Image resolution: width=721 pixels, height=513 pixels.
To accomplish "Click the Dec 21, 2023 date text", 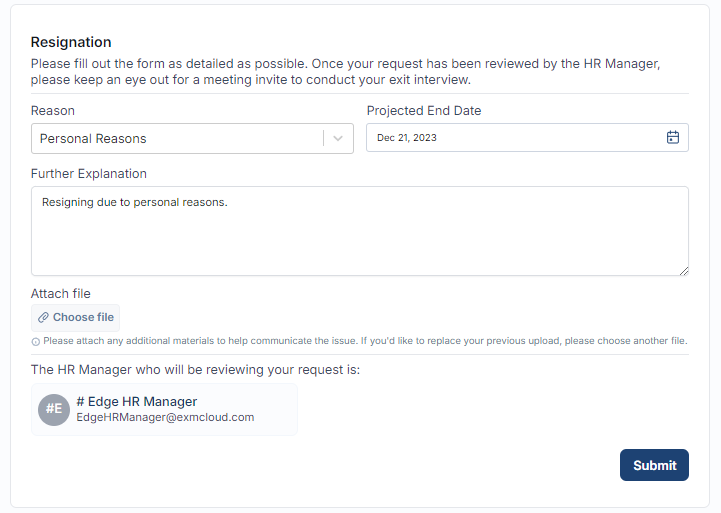I will [x=407, y=138].
